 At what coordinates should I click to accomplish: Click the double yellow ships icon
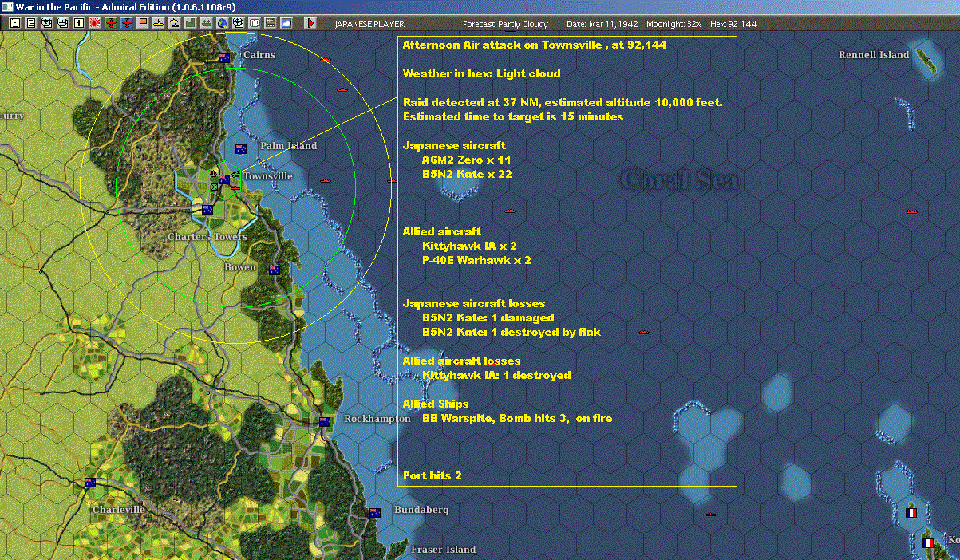tap(174, 23)
